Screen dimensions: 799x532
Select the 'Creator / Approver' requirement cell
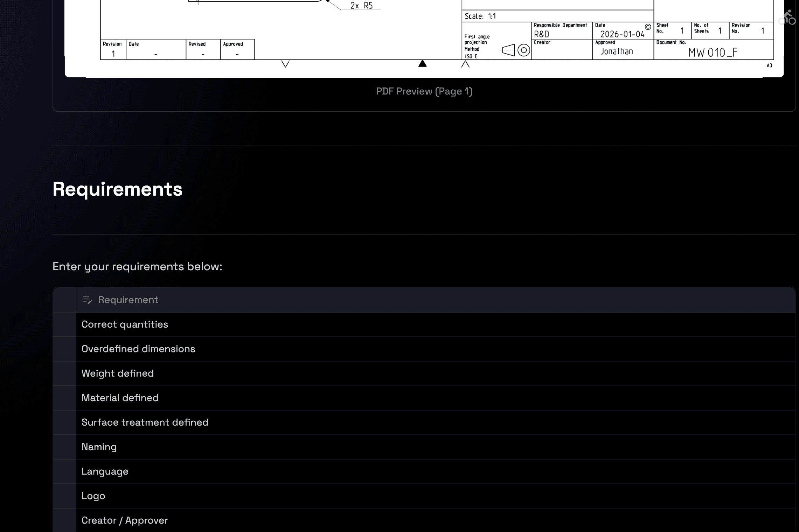click(125, 520)
